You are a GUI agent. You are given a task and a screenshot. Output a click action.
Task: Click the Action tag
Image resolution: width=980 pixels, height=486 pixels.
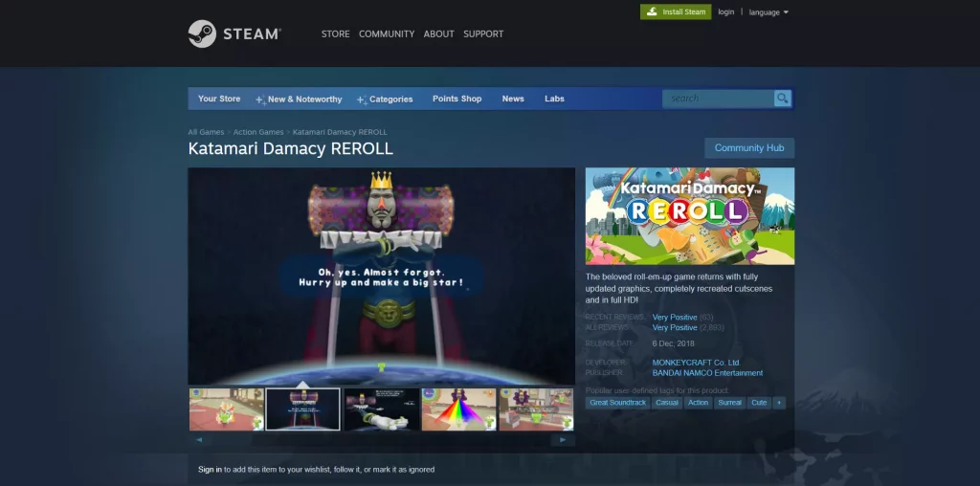click(698, 403)
